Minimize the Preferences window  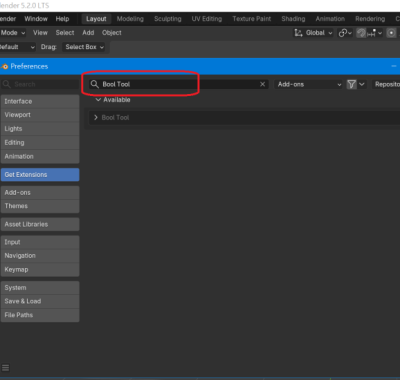[x=394, y=66]
